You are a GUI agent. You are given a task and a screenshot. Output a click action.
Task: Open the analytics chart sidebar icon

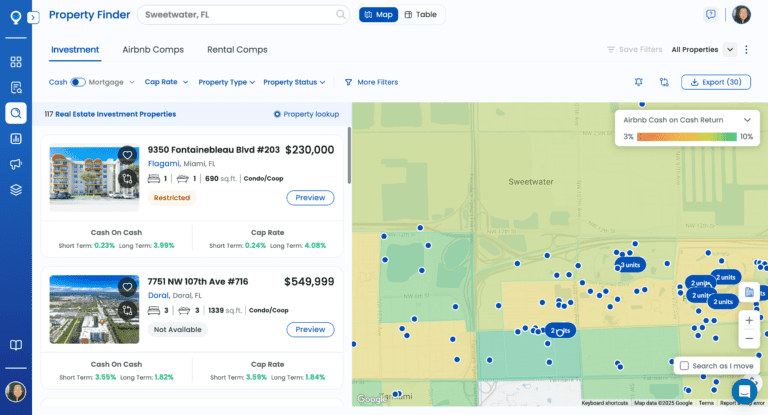click(16, 138)
